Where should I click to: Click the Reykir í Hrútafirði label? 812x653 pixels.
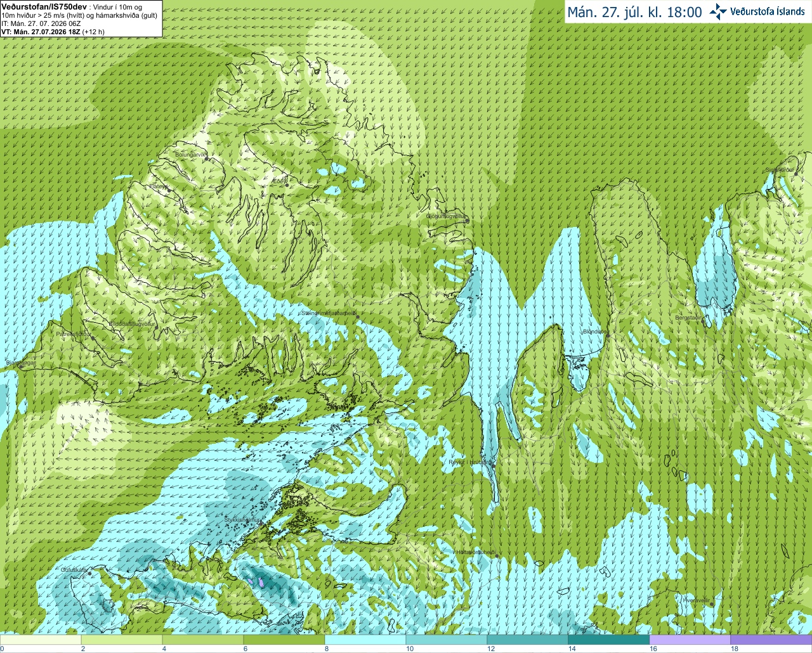tap(469, 462)
